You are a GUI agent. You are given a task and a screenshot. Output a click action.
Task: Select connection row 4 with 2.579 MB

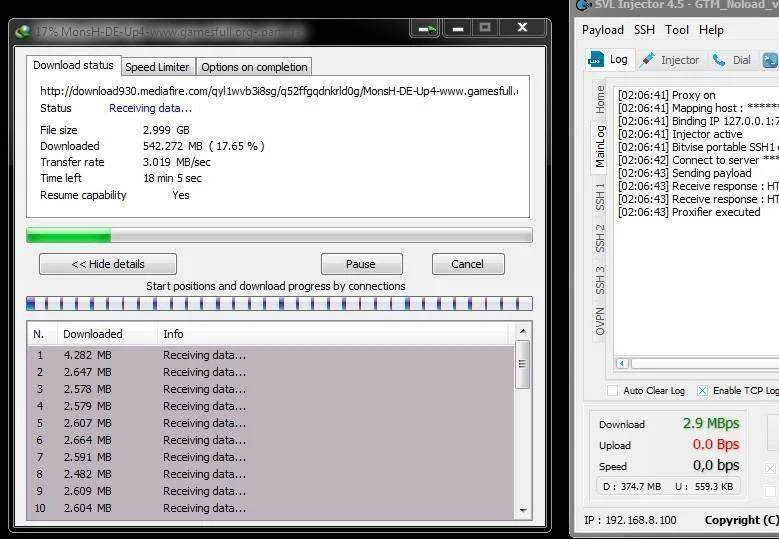coord(271,406)
